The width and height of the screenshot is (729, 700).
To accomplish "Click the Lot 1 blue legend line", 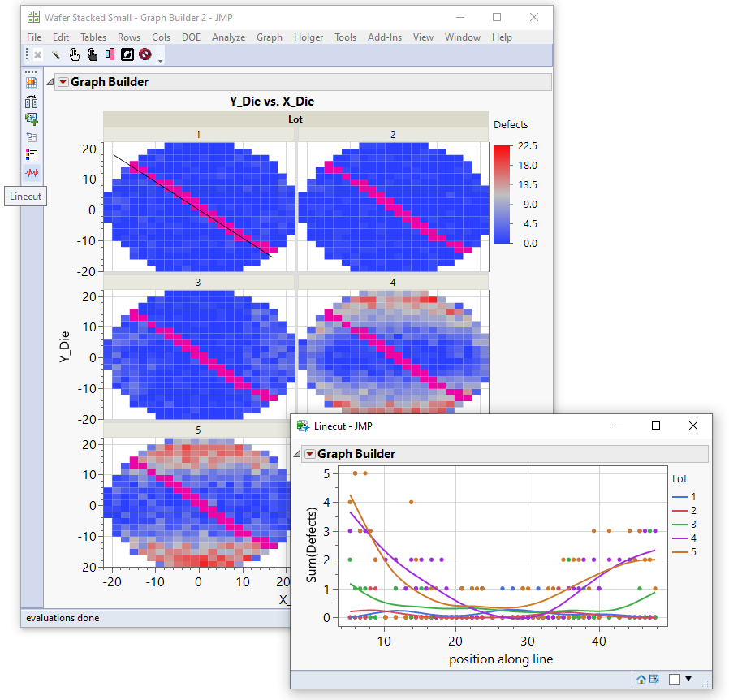I will tap(679, 497).
